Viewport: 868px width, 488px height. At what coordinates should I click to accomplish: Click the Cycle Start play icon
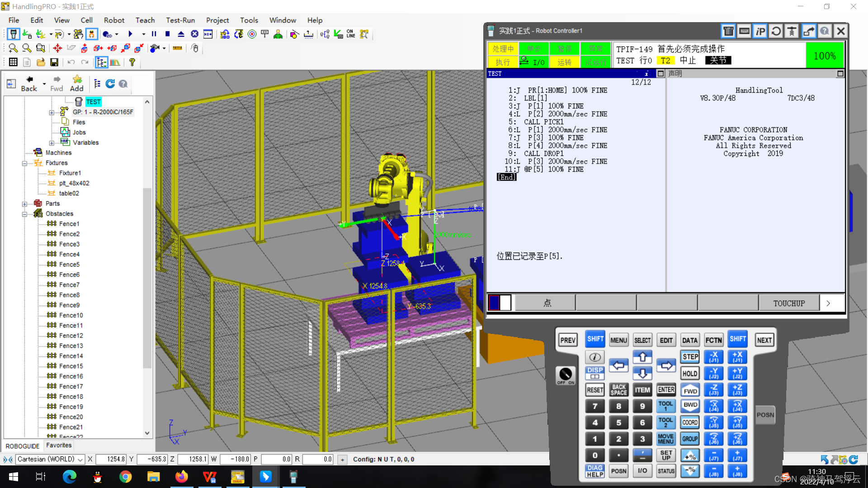click(130, 34)
